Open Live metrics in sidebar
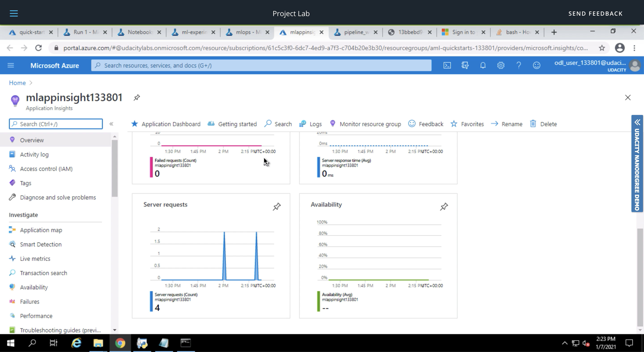Image resolution: width=644 pixels, height=352 pixels. coord(35,259)
